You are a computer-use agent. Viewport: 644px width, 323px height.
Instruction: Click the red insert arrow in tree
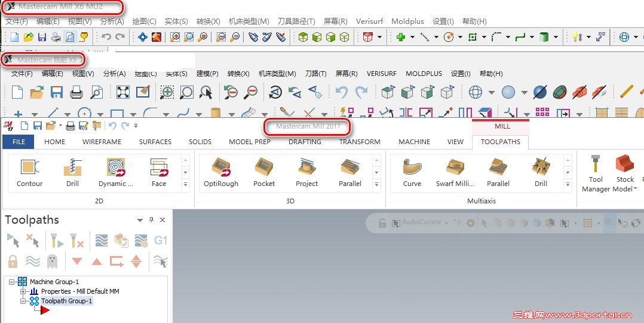[45, 310]
